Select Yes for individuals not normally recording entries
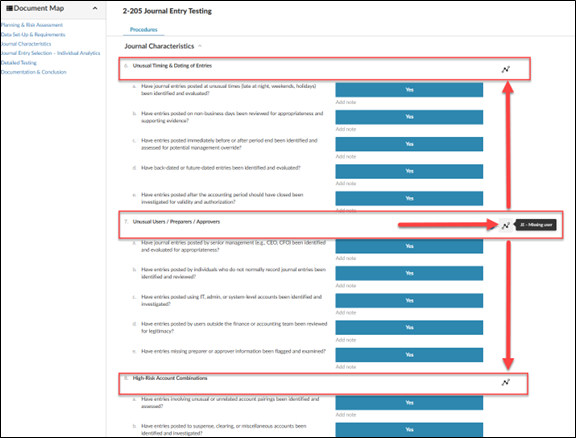 [x=409, y=273]
